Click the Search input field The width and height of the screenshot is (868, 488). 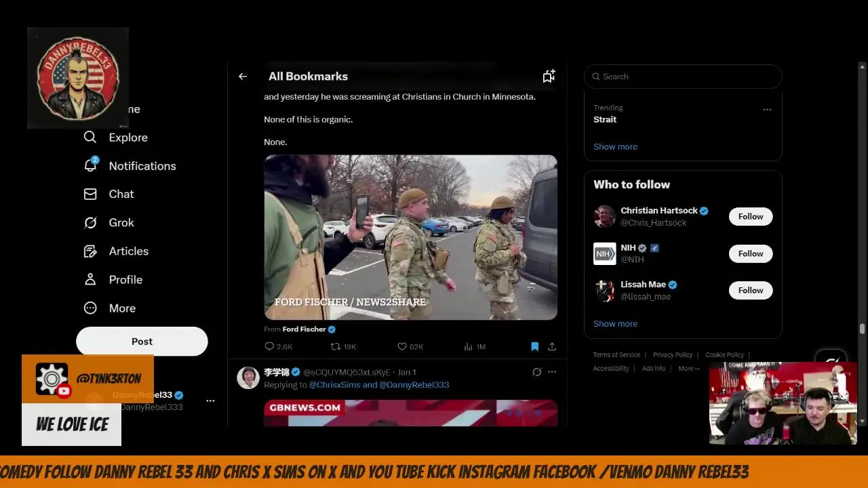pyautogui.click(x=683, y=77)
